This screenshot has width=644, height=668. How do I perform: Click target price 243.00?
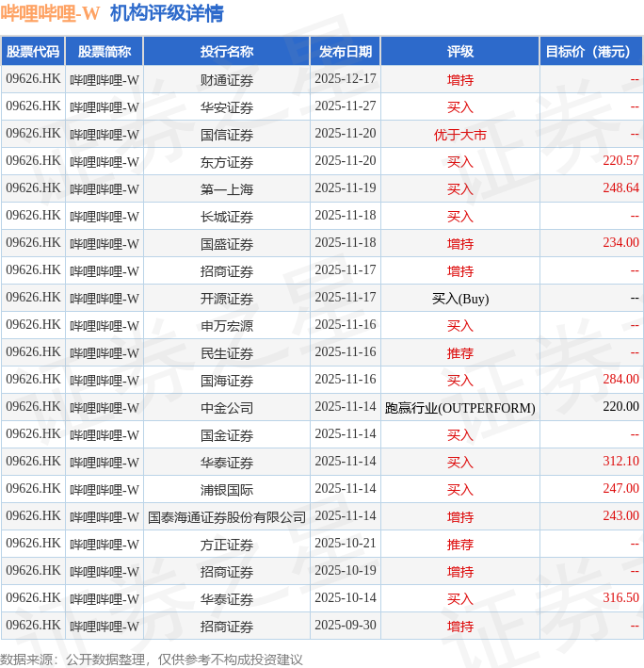tap(620, 516)
